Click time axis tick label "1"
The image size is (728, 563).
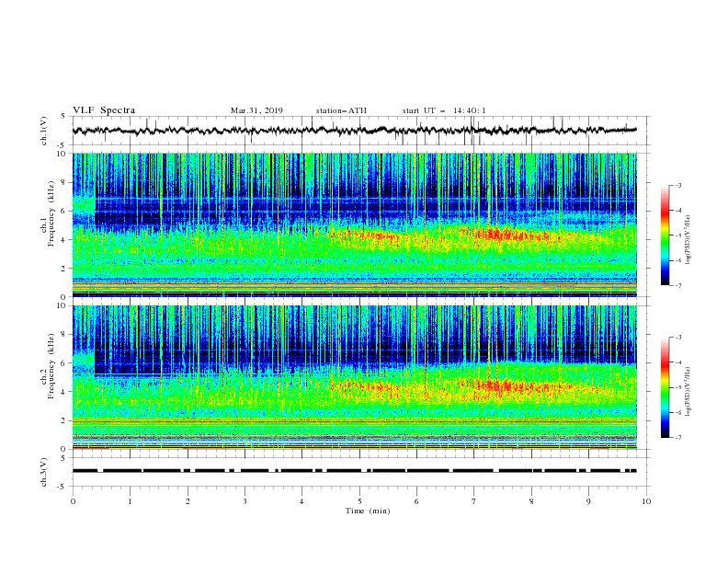(130, 501)
